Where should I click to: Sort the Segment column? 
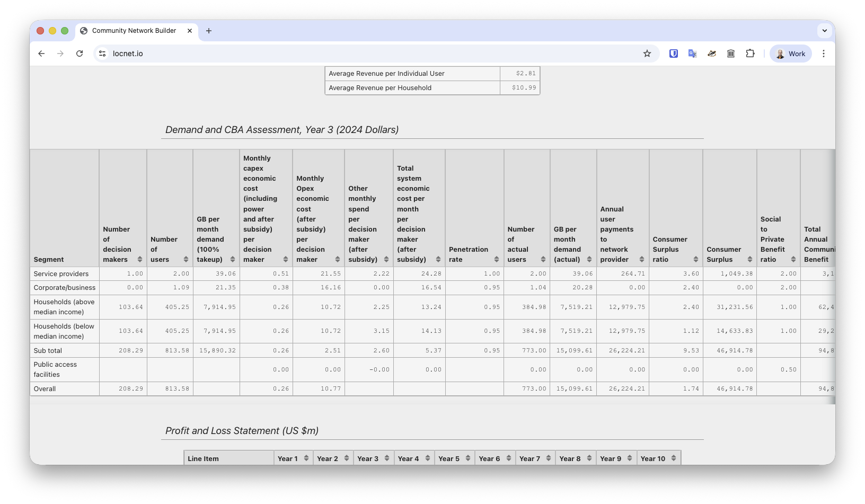point(49,259)
